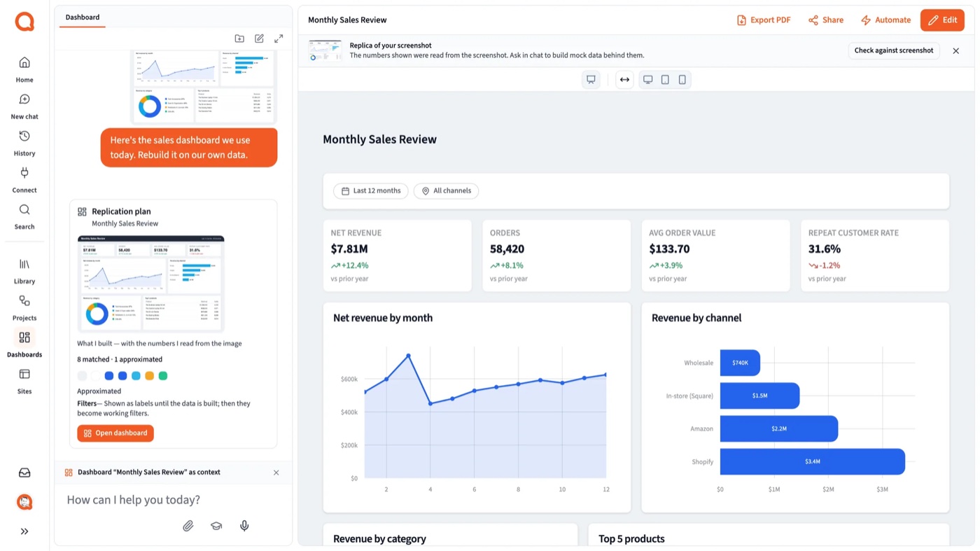The width and height of the screenshot is (980, 551).
Task: Click the add-to-folder icon in chat header
Action: (x=239, y=39)
